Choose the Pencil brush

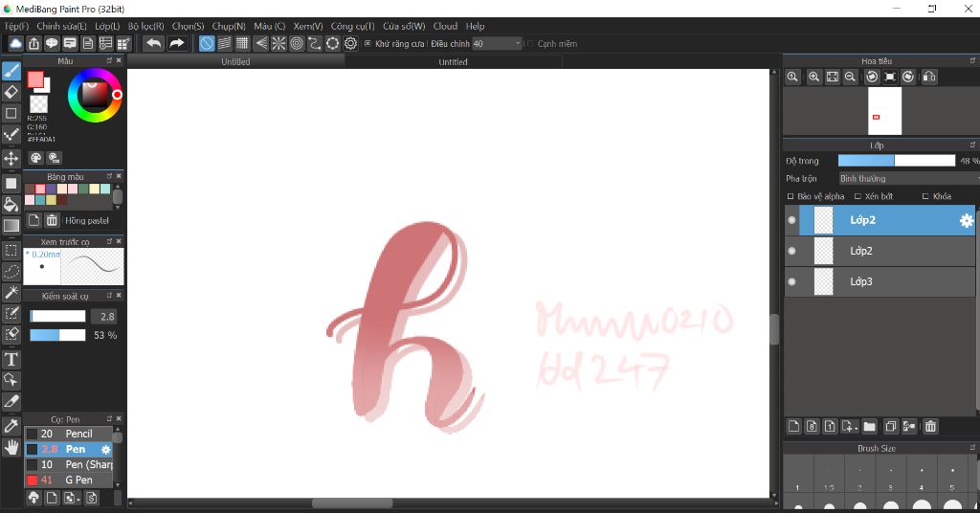point(69,434)
